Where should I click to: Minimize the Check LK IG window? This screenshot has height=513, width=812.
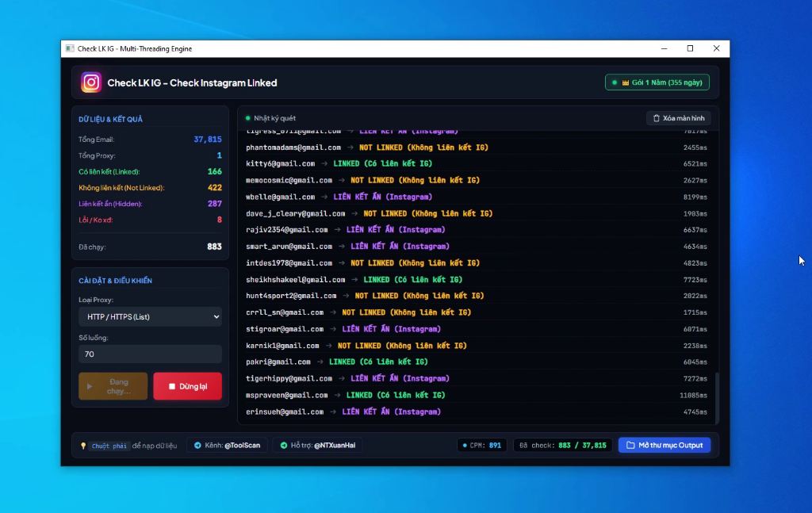tap(664, 48)
